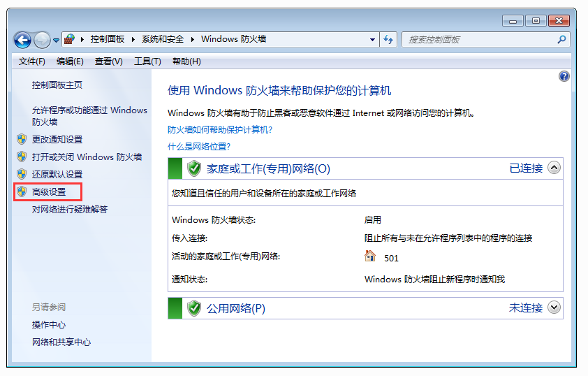Viewport: 588px width, 376px height.
Task: Open 网络和共享中心 link
Action: 61,342
